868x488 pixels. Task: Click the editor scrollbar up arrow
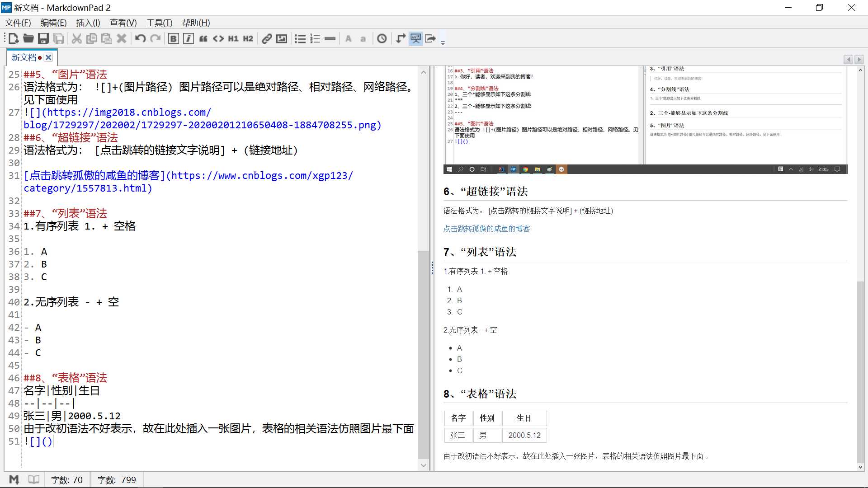(x=423, y=72)
